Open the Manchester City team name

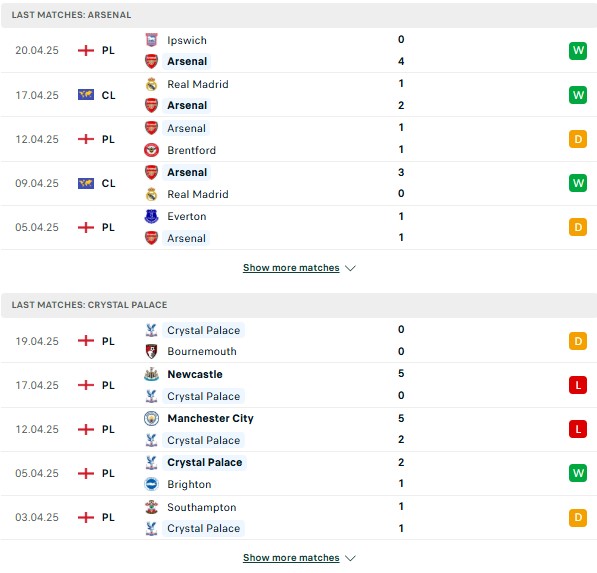pos(211,418)
